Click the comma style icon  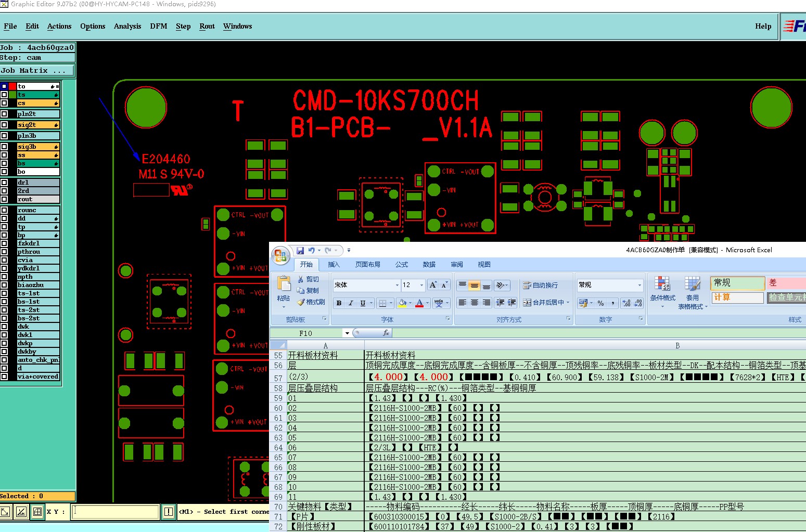(x=613, y=303)
